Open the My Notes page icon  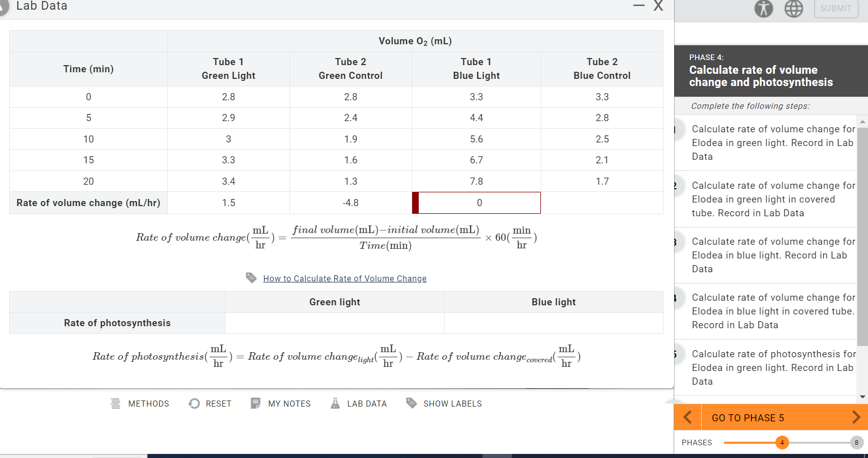[x=255, y=403]
